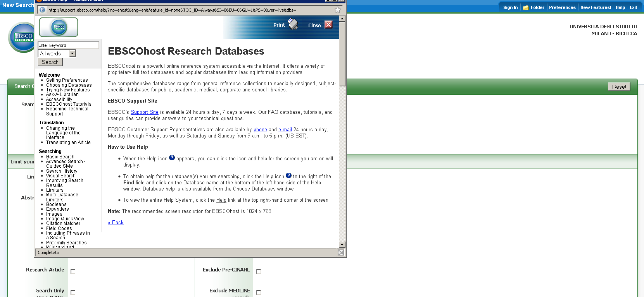Image resolution: width=644 pixels, height=297 pixels.
Task: Click the site identity icon in address bar
Action: pos(42,10)
